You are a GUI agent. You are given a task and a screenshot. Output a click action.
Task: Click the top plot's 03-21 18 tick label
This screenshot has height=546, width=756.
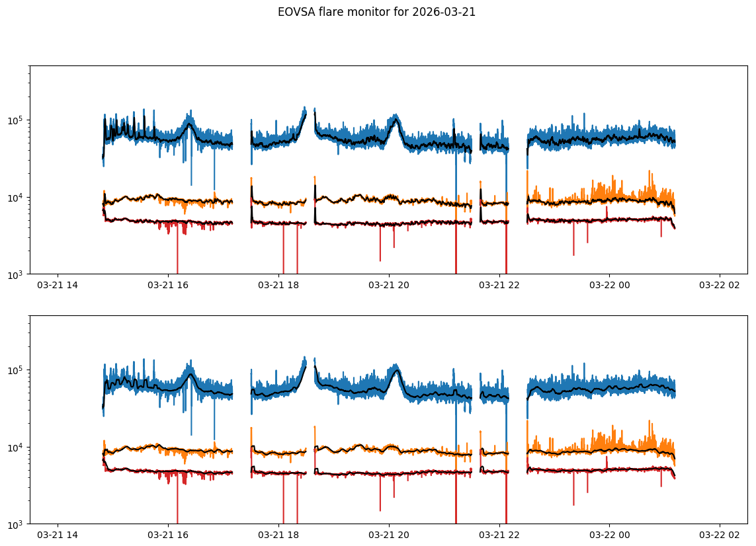coord(278,286)
